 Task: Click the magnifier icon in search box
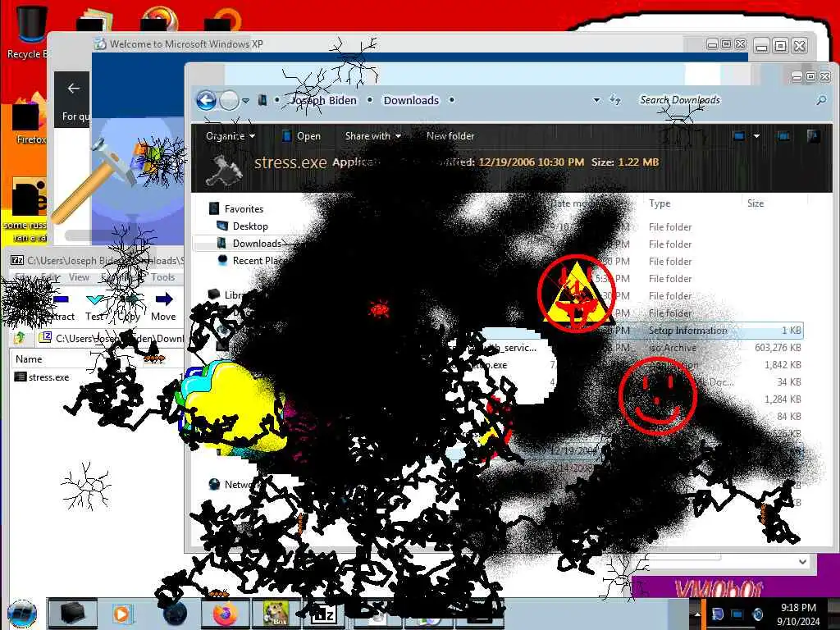point(820,100)
